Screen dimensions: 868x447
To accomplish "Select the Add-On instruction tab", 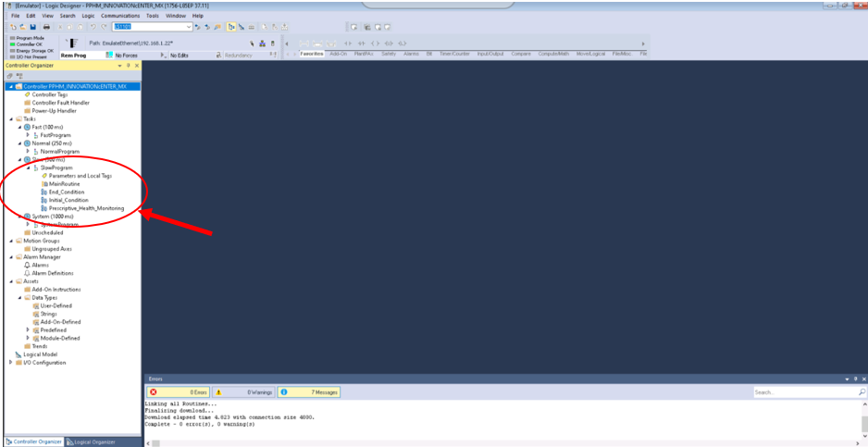I will point(339,54).
